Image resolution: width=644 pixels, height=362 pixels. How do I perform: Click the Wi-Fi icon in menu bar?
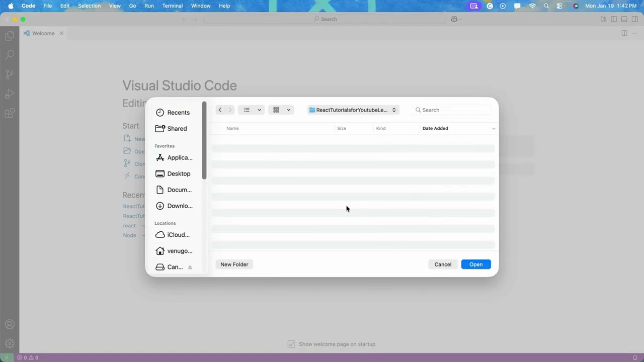tap(532, 6)
